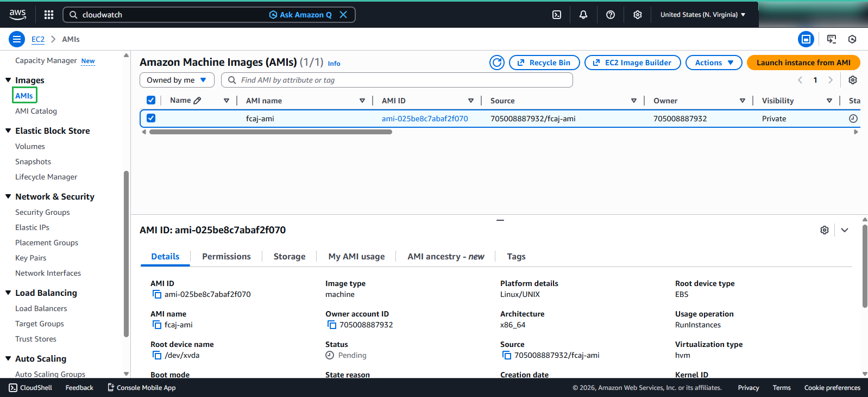
Task: Sort by the AMI name column
Action: [362, 101]
